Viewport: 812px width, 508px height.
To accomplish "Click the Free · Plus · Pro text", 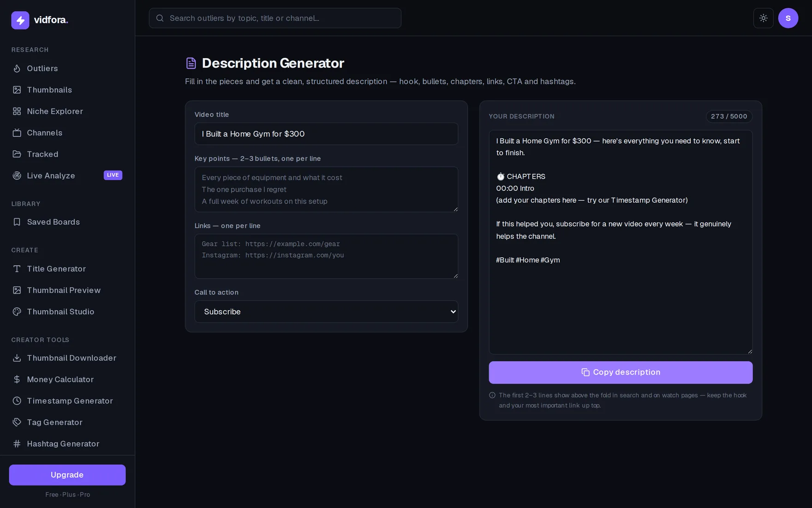I will (68, 495).
